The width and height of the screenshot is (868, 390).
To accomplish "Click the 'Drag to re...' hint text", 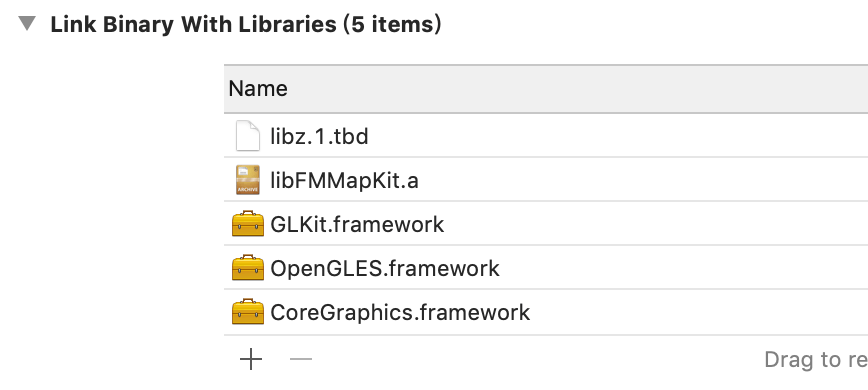I will tap(816, 360).
